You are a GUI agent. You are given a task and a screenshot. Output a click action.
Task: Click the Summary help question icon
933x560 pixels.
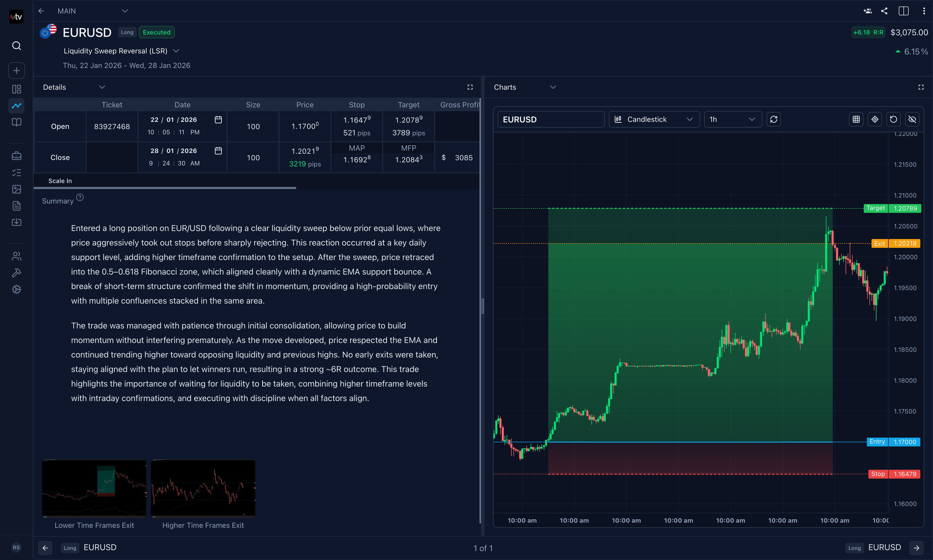click(80, 197)
